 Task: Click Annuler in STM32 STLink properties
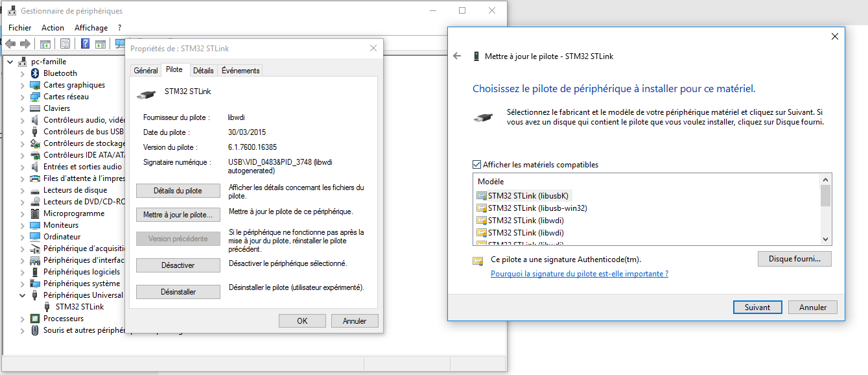pos(355,321)
